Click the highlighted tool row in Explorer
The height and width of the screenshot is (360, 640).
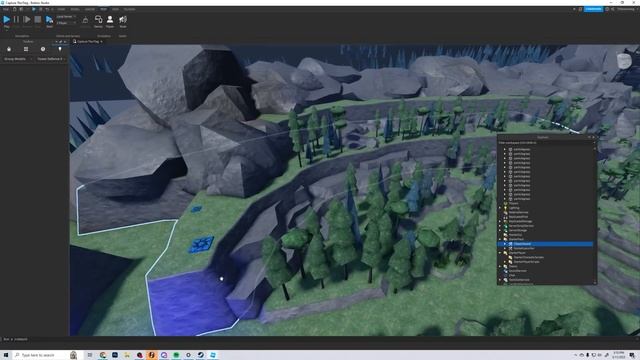coord(545,244)
